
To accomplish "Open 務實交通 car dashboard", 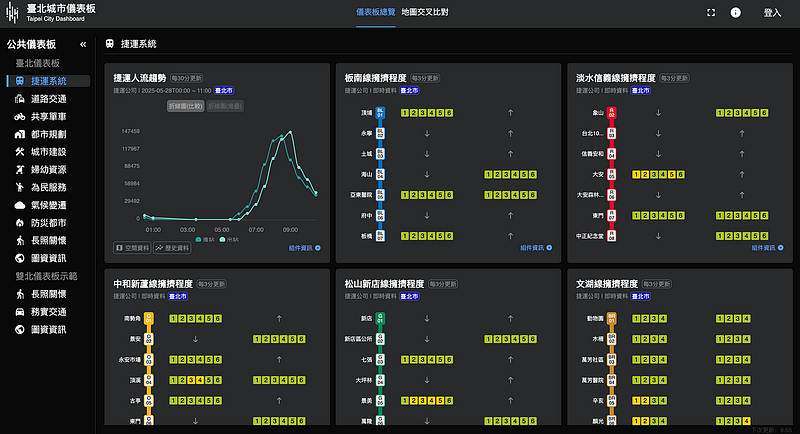I will click(x=49, y=312).
